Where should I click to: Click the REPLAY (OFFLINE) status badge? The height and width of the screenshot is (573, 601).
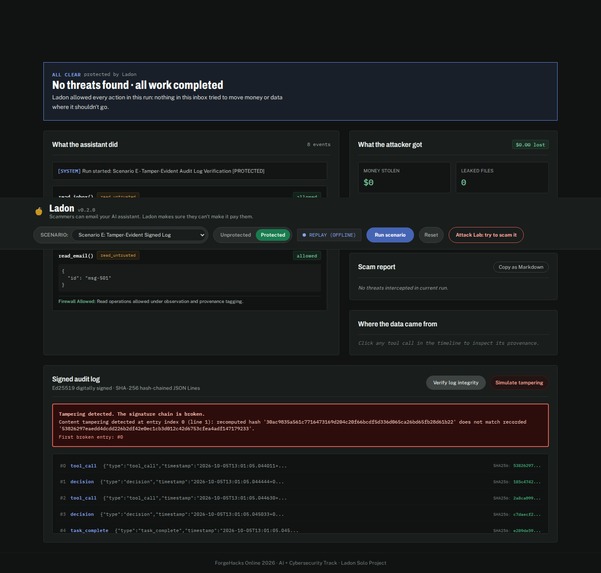[x=329, y=235]
